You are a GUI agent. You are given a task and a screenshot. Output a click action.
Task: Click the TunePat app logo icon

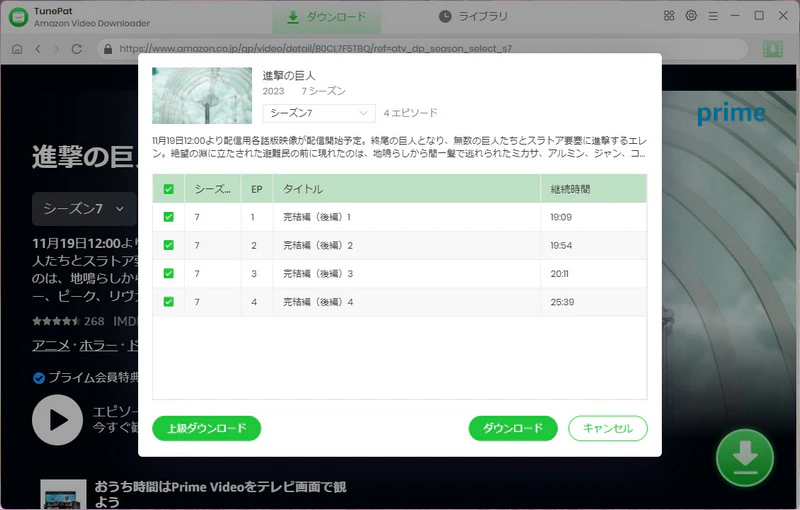point(18,17)
